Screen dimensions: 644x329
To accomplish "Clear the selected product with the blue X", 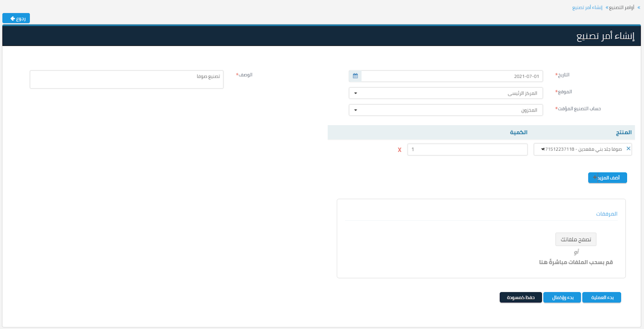I will (628, 149).
